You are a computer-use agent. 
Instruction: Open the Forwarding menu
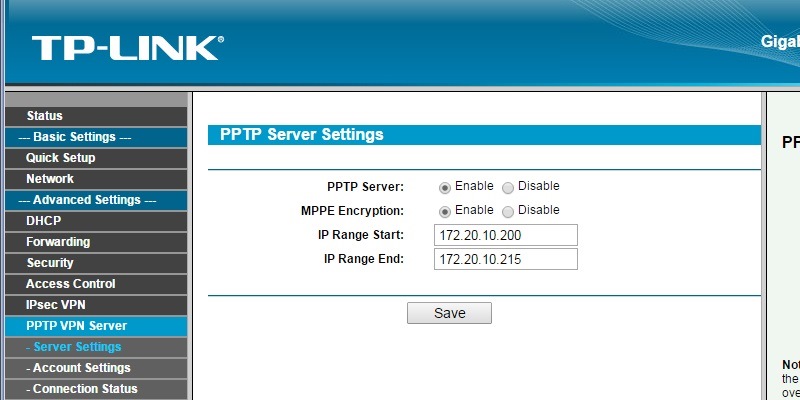(96, 242)
